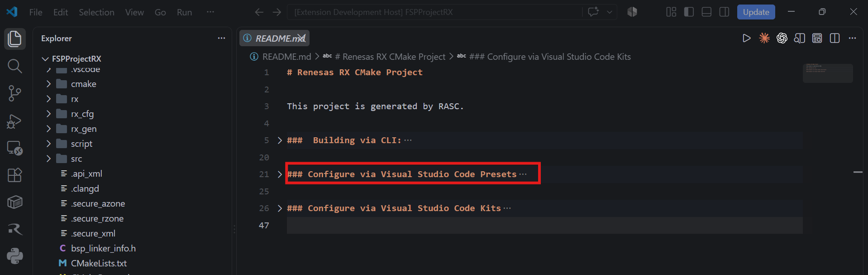Open the Python view icon
Screen dimensions: 868x275
pyautogui.click(x=14, y=256)
